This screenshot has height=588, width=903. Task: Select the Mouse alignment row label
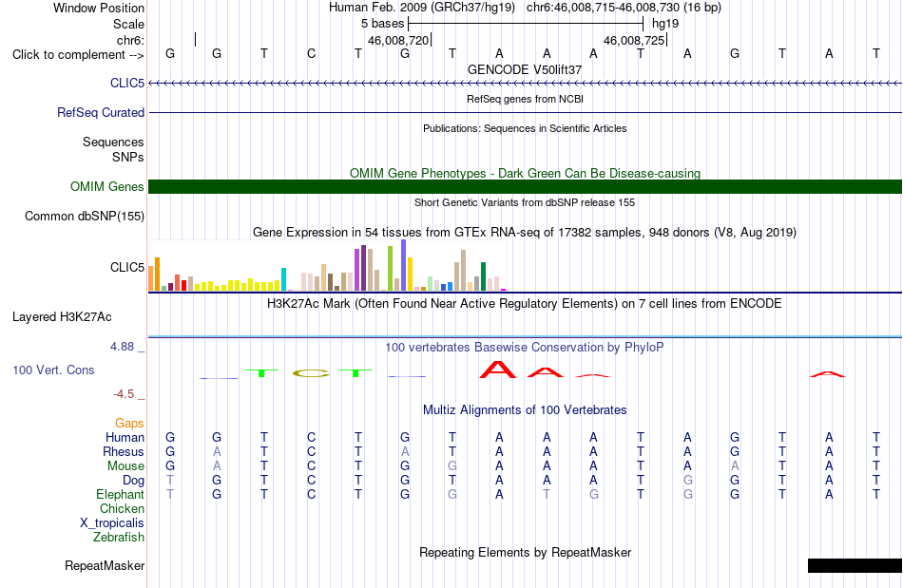125,466
